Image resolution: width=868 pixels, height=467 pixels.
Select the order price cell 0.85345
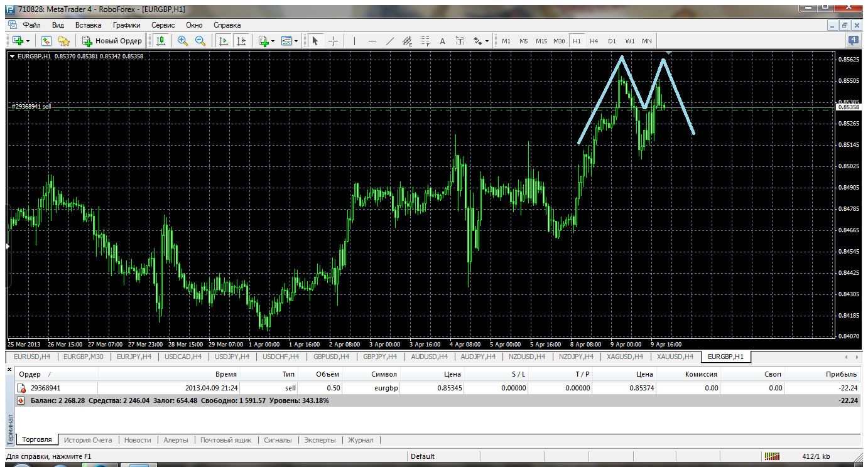click(450, 388)
